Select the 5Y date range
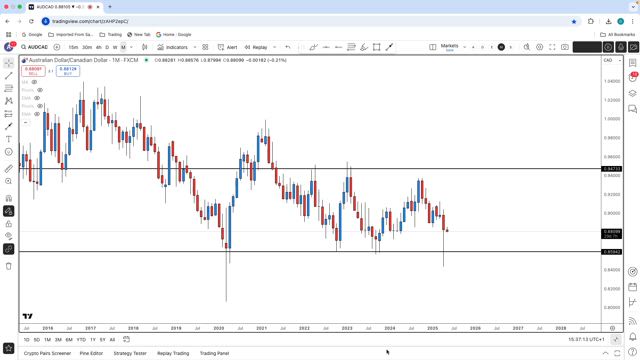 102,340
